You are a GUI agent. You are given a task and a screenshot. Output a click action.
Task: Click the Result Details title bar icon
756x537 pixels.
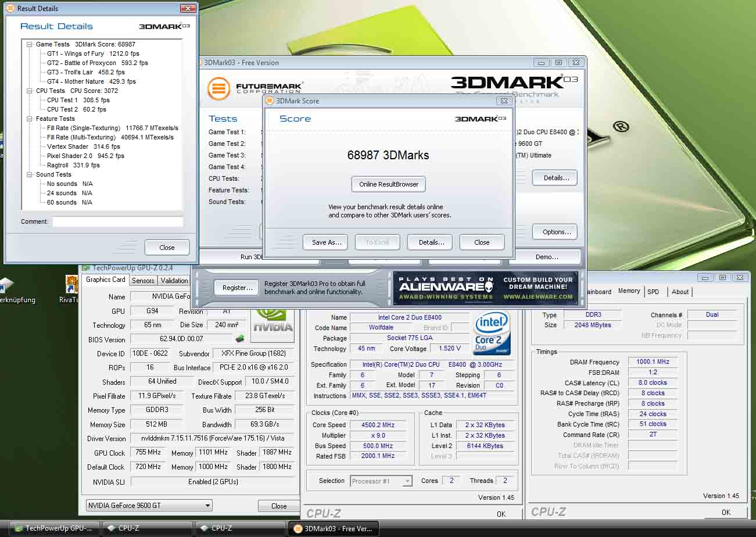[10, 9]
